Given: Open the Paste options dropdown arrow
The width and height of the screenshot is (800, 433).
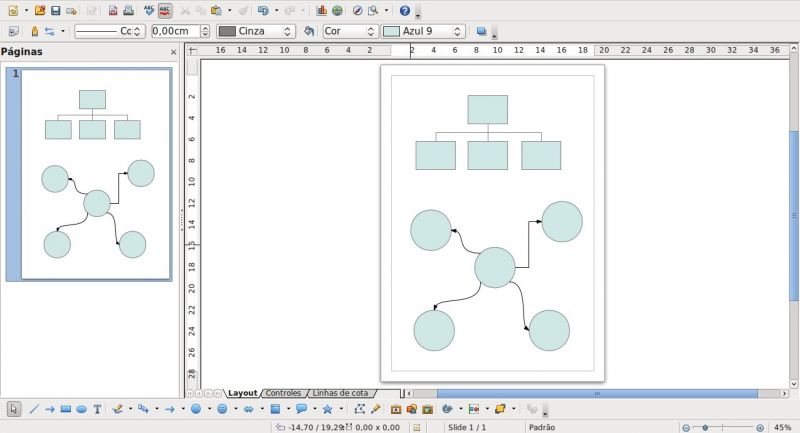Looking at the screenshot, I should pyautogui.click(x=229, y=10).
